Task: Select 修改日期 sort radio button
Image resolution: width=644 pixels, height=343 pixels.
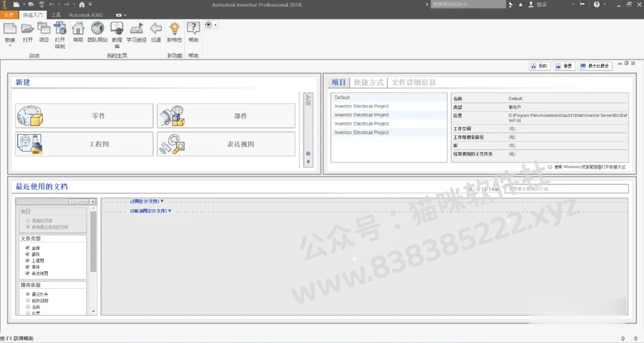Action: point(28,300)
